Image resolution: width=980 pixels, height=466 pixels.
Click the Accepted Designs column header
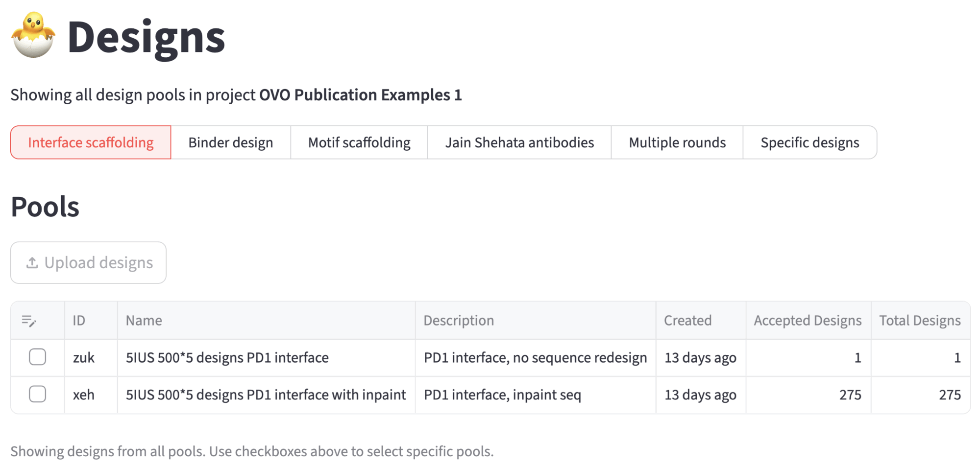808,321
